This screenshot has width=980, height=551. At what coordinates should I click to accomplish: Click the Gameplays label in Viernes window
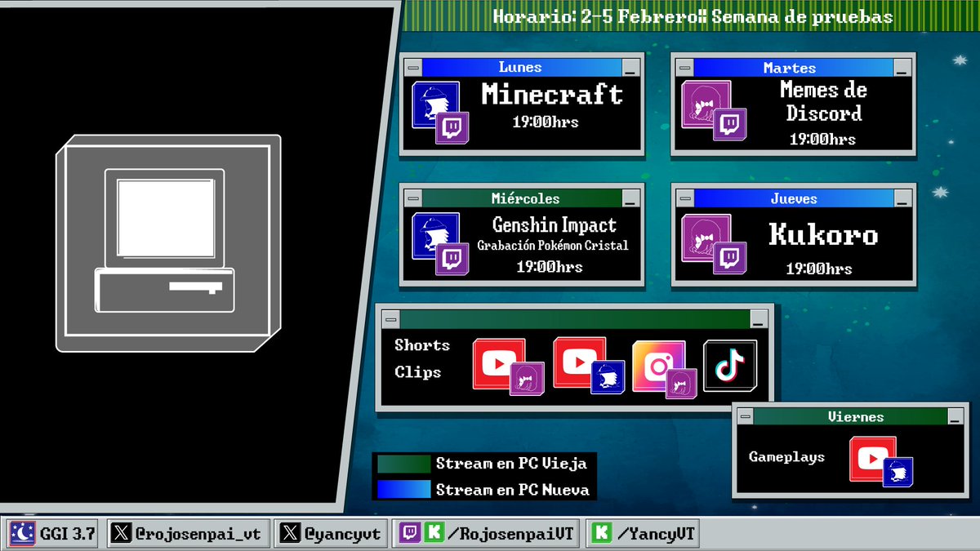click(x=786, y=457)
